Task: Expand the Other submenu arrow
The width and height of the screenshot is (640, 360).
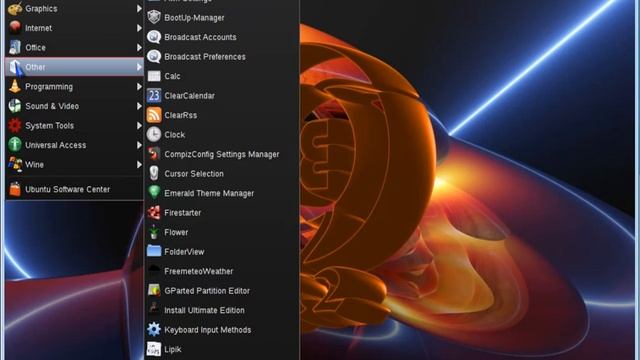Action: [139, 67]
